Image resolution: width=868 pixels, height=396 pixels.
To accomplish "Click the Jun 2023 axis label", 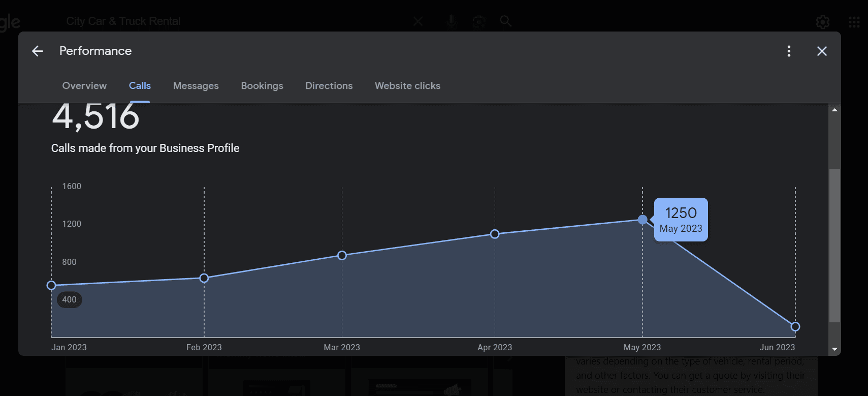I will (777, 347).
